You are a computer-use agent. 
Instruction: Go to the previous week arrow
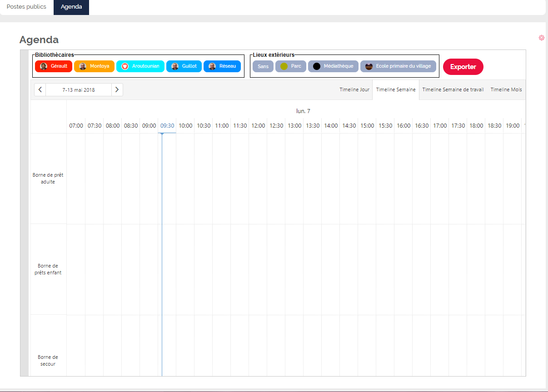(40, 89)
